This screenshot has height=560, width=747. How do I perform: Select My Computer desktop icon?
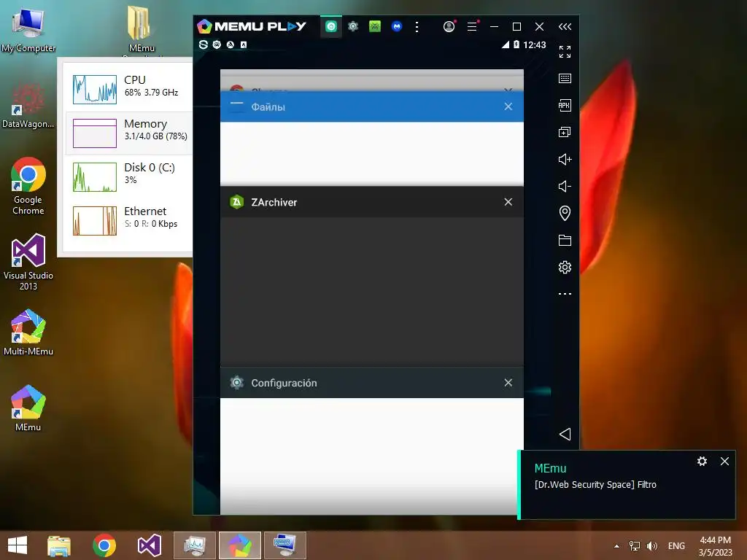pyautogui.click(x=28, y=29)
